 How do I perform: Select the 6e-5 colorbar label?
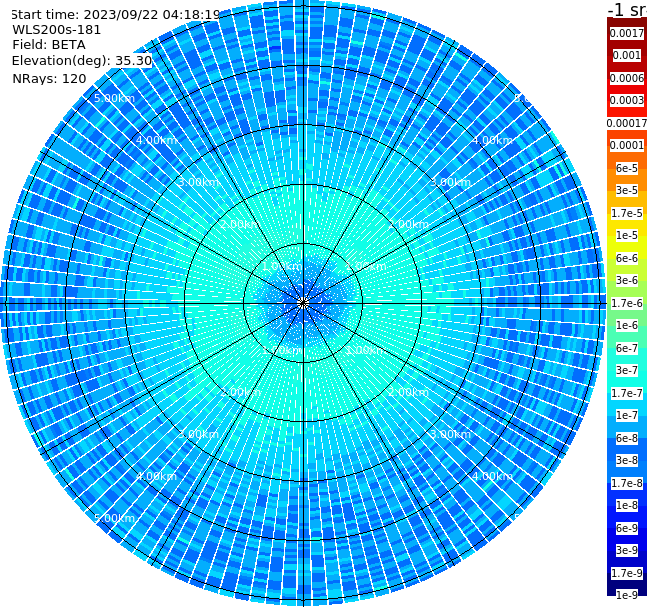click(x=627, y=168)
